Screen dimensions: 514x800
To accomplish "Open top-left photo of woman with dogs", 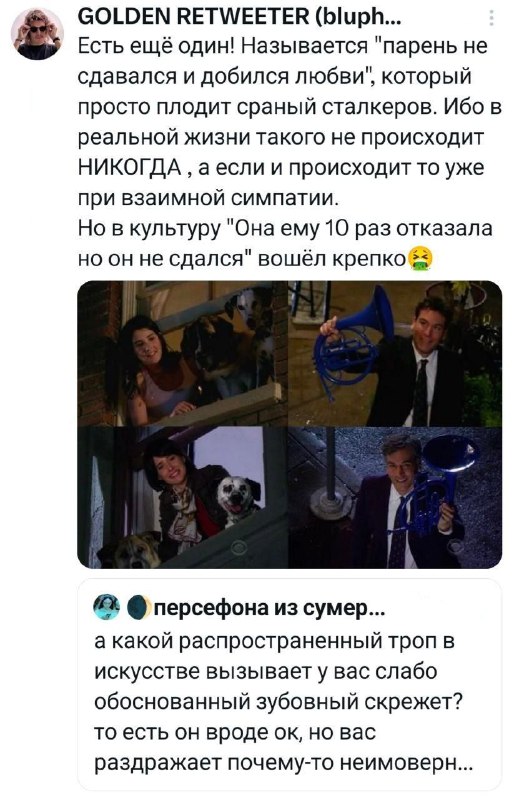I will coord(183,354).
